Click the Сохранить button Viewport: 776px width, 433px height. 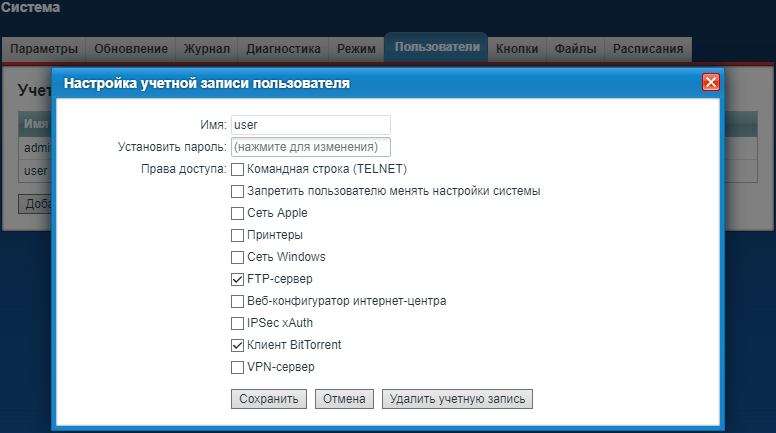[x=268, y=399]
